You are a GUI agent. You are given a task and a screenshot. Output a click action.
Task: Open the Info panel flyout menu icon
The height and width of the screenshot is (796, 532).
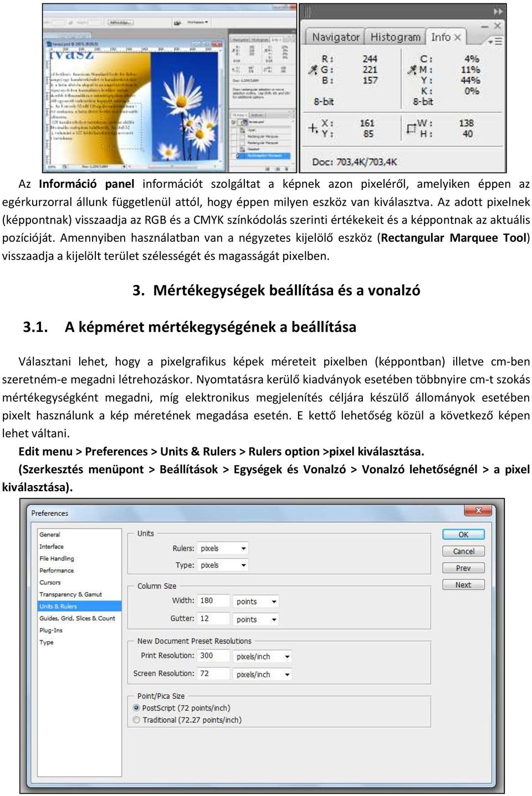click(x=497, y=41)
